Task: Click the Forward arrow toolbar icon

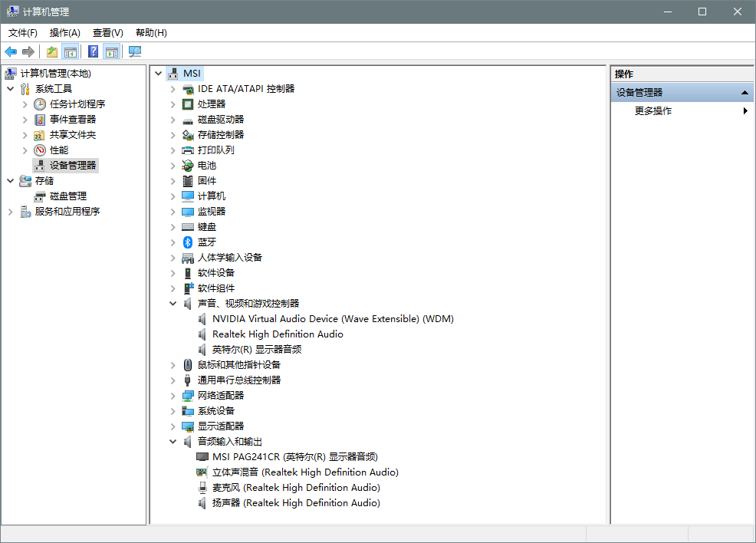Action: [x=28, y=51]
